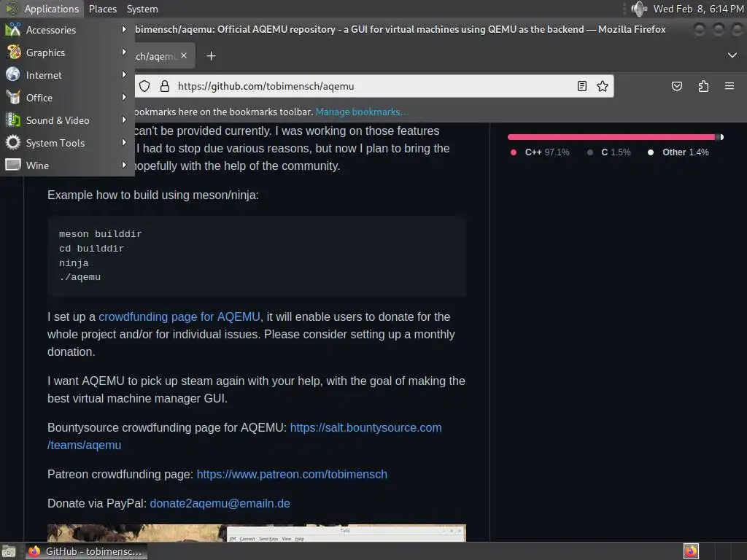The width and height of the screenshot is (747, 560).
Task: Open the Firefox extensions puzzle icon
Action: click(x=703, y=86)
